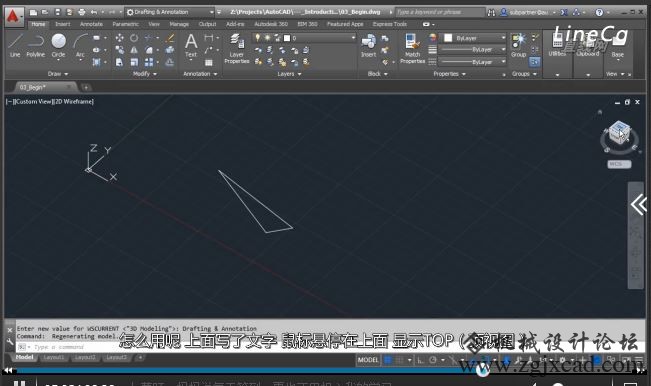Toggle the WCS coordinate system button
The width and height of the screenshot is (651, 386).
pyautogui.click(x=619, y=164)
